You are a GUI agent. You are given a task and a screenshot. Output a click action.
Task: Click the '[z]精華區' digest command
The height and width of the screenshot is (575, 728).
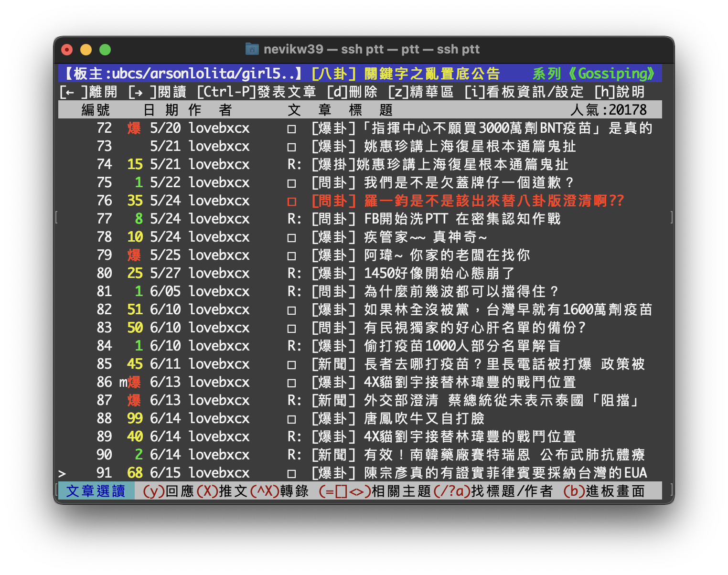(x=421, y=92)
